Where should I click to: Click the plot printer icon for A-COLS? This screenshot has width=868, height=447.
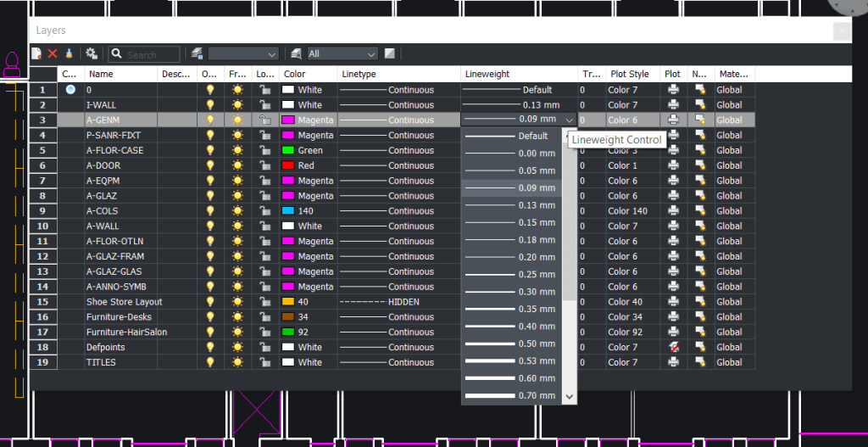[x=673, y=210]
